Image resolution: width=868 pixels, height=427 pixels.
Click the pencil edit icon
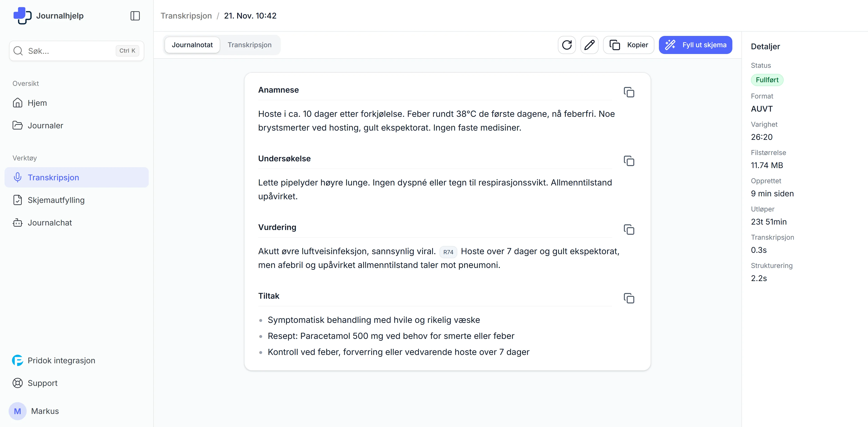[x=589, y=45]
